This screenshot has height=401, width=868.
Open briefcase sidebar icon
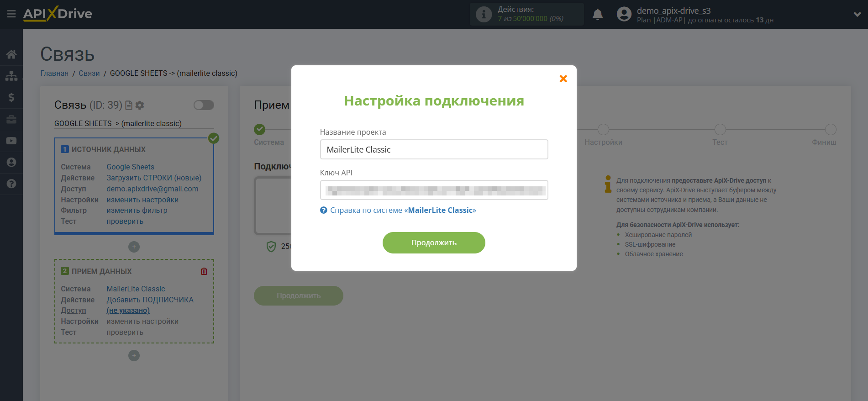pos(11,119)
